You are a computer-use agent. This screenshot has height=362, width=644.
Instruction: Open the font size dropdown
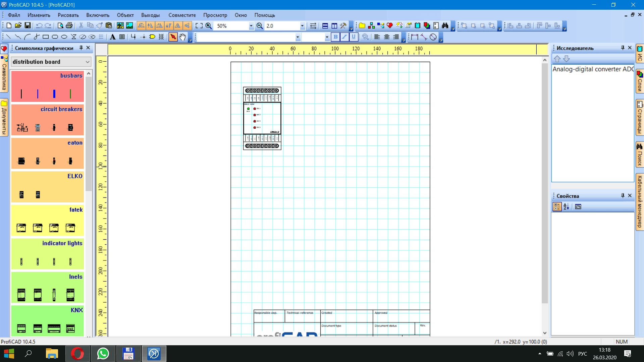327,37
